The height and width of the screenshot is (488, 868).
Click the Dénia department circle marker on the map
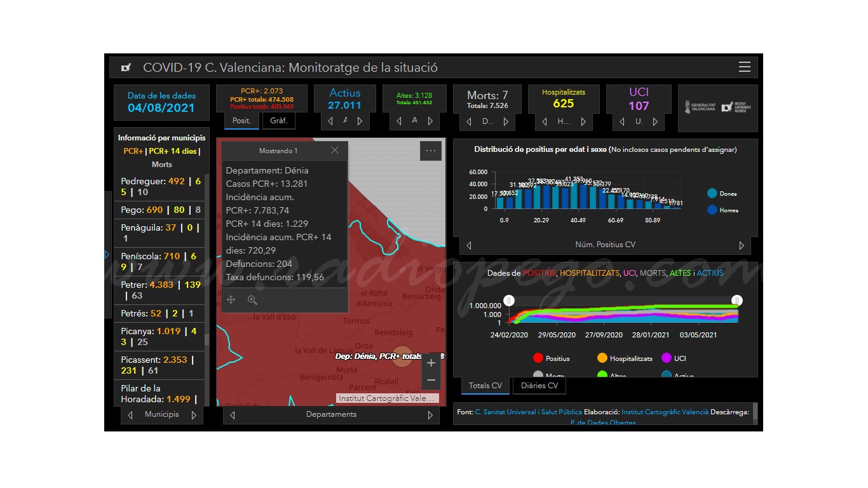402,356
